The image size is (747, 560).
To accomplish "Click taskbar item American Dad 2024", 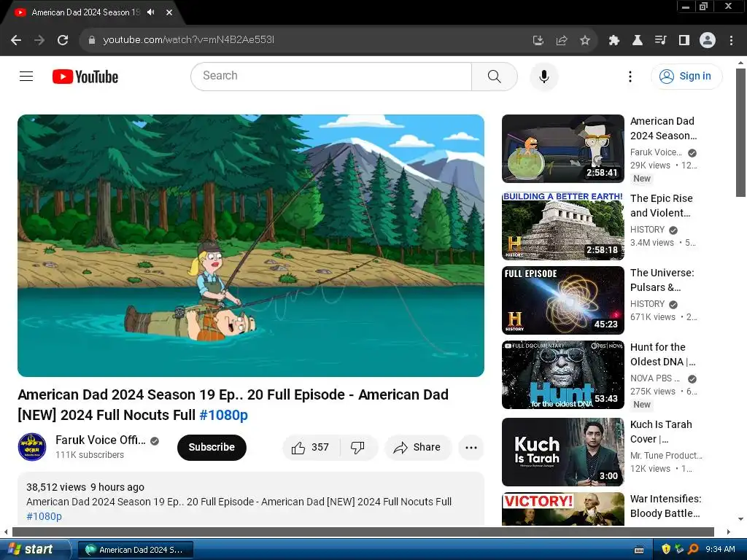I will (136, 550).
